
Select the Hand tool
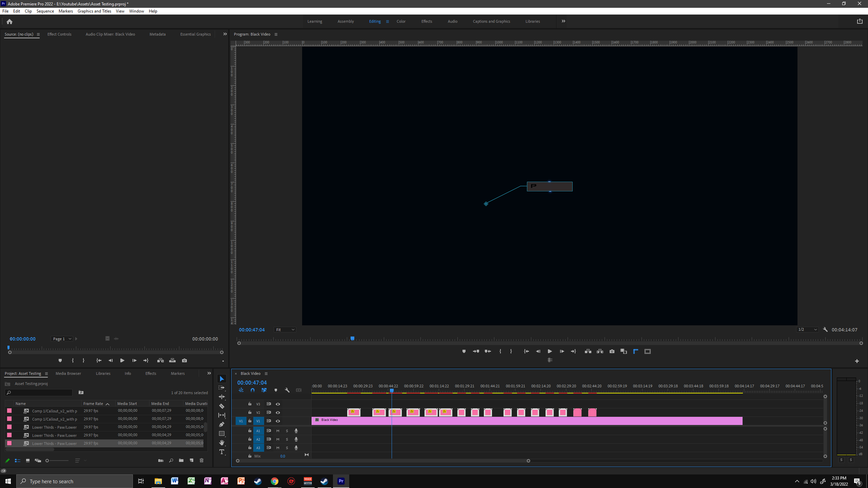222,443
